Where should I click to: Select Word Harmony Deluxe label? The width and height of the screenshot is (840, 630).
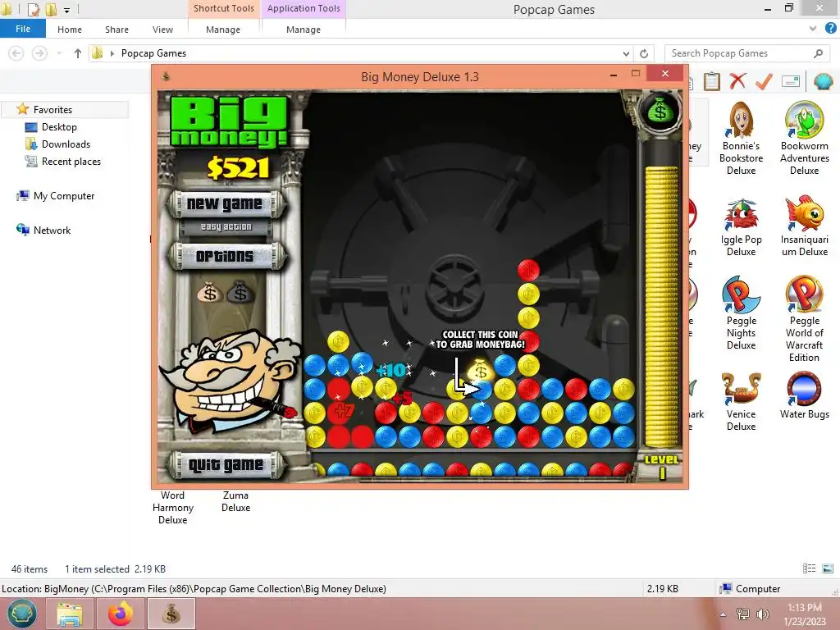(x=172, y=507)
